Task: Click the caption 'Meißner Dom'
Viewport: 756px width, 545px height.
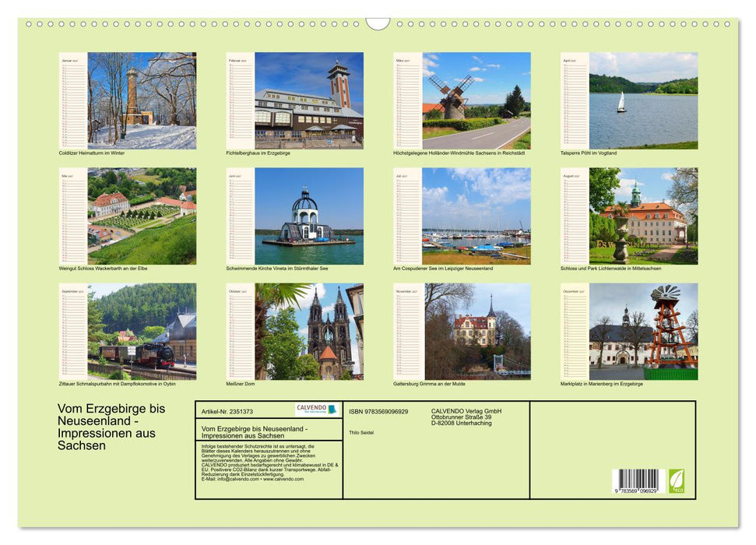Action: point(240,384)
